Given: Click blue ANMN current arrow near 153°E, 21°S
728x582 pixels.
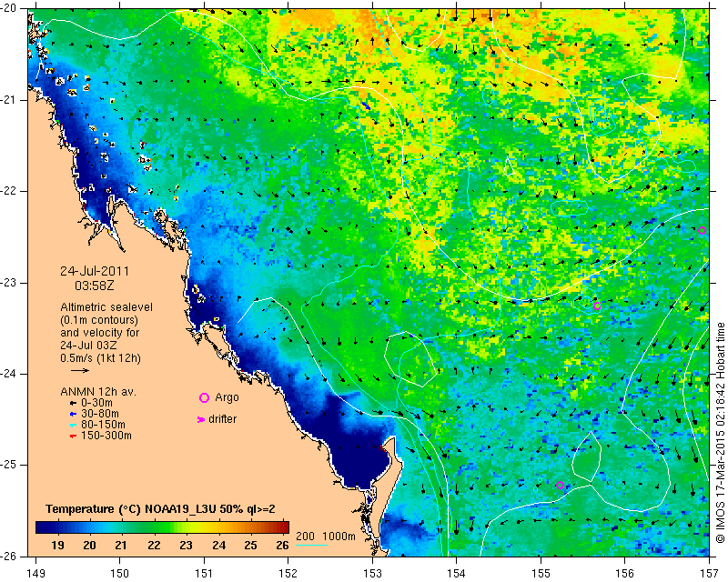Looking at the screenshot, I should [366, 105].
